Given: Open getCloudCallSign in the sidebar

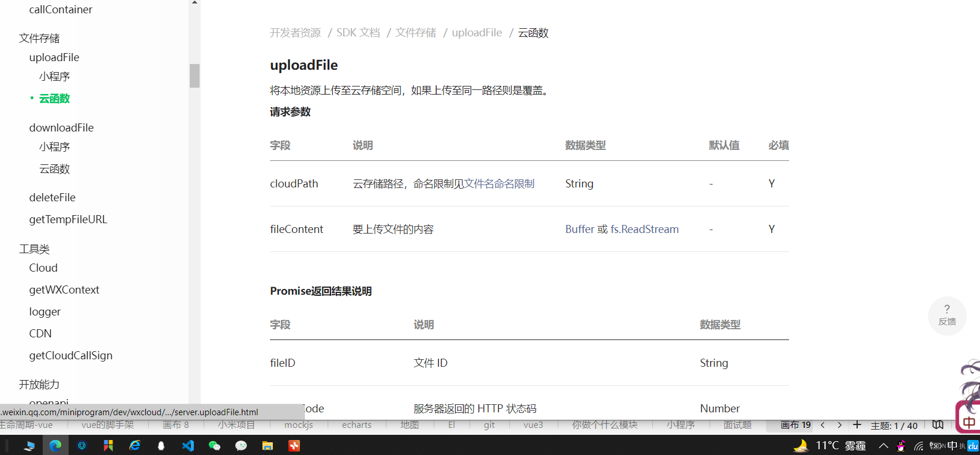Looking at the screenshot, I should click(71, 355).
